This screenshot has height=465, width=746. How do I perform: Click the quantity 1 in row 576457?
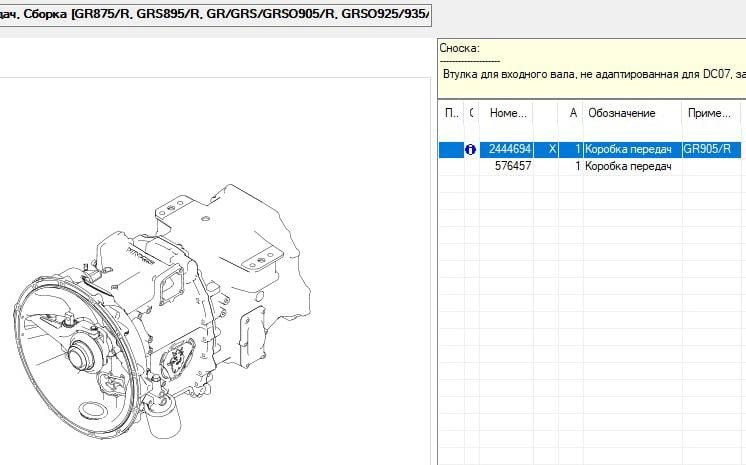[x=577, y=166]
